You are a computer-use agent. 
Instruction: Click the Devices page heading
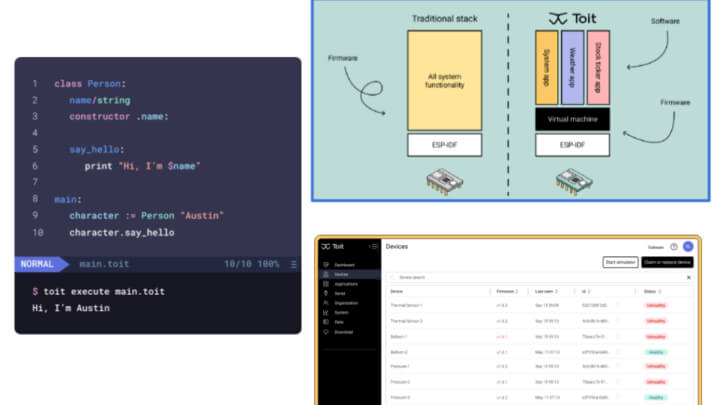coord(397,247)
